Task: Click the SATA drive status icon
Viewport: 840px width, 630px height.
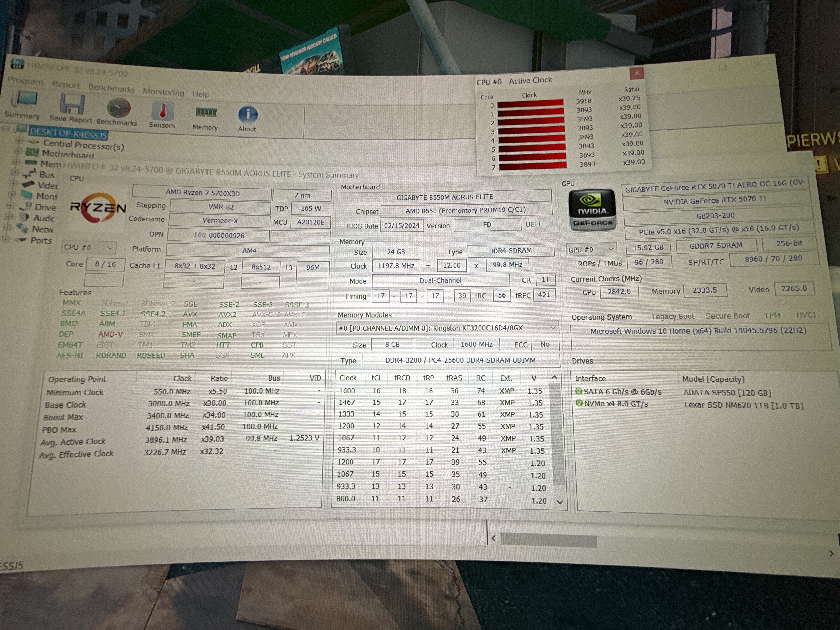Action: click(x=578, y=391)
